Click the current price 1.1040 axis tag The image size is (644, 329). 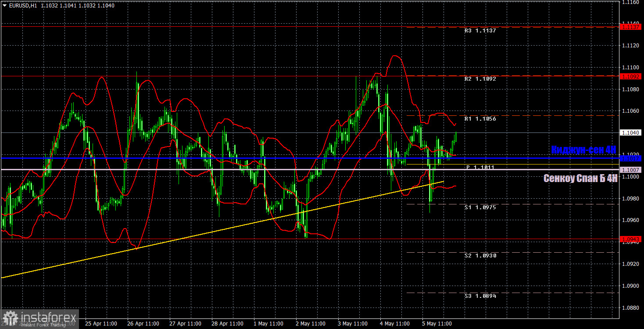(631, 132)
